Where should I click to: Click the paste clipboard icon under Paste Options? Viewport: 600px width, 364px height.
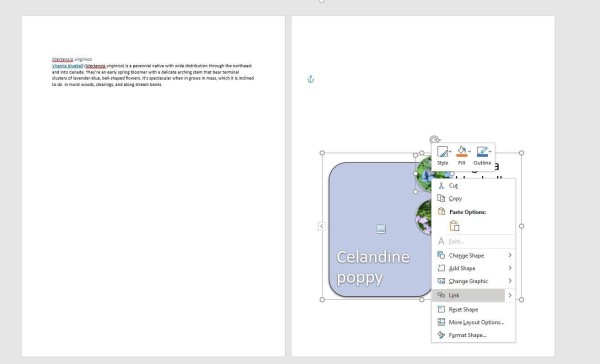(x=454, y=226)
